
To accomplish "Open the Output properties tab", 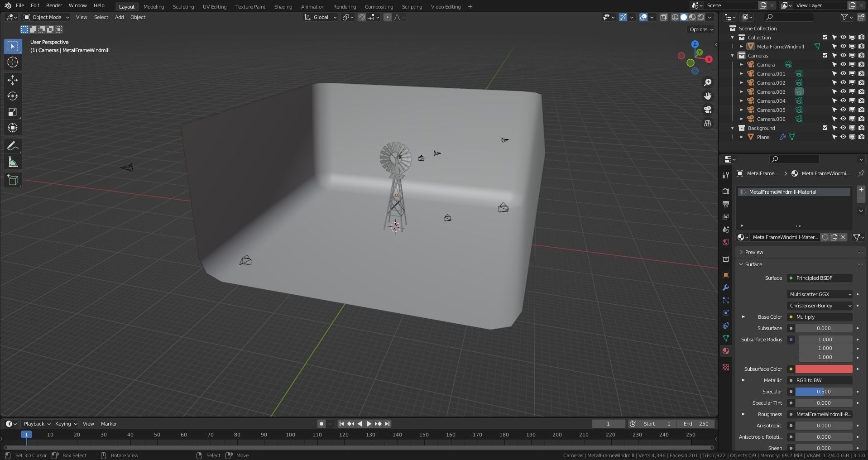I will point(726,204).
